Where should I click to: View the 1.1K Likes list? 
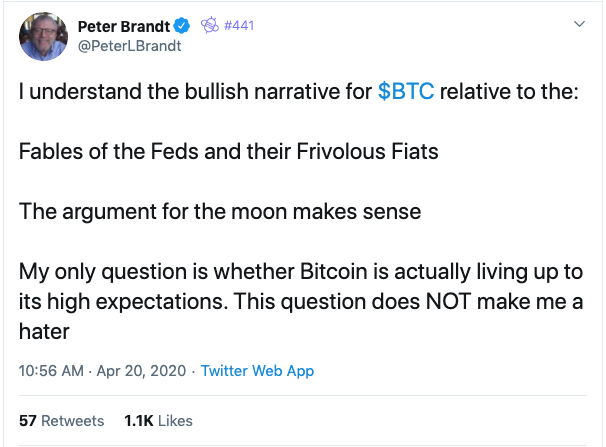point(158,421)
